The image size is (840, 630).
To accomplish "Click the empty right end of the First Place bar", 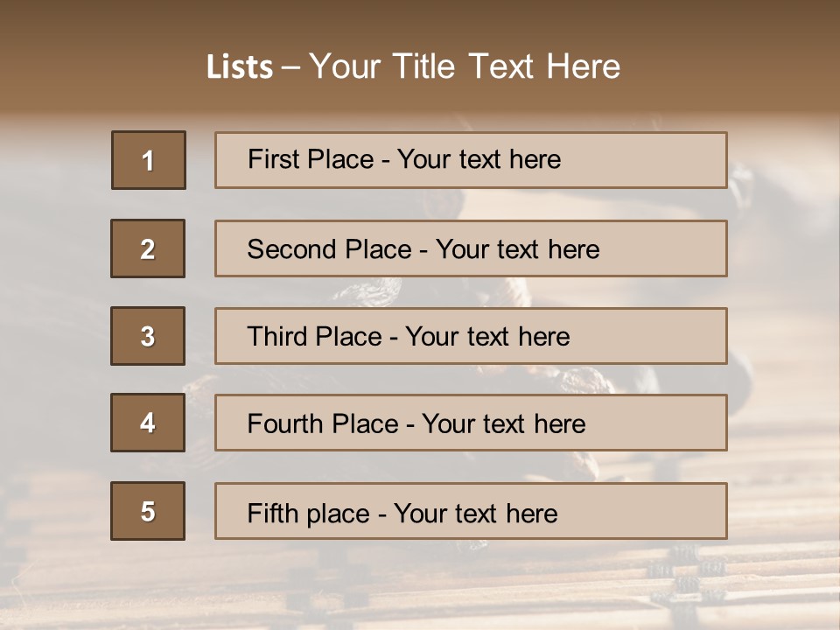I will pyautogui.click(x=665, y=160).
